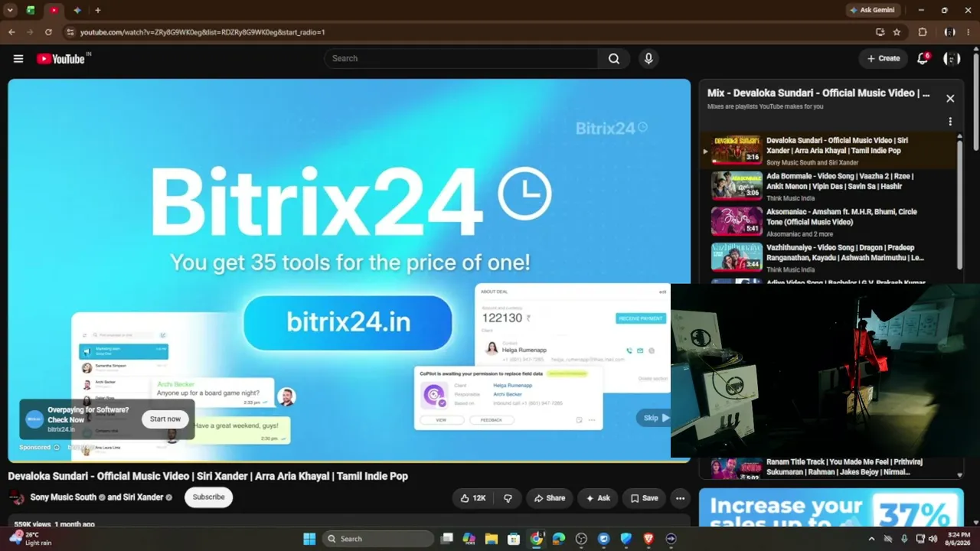Launch Brave browser from the taskbar
Screen dimensions: 980x551
(649, 539)
